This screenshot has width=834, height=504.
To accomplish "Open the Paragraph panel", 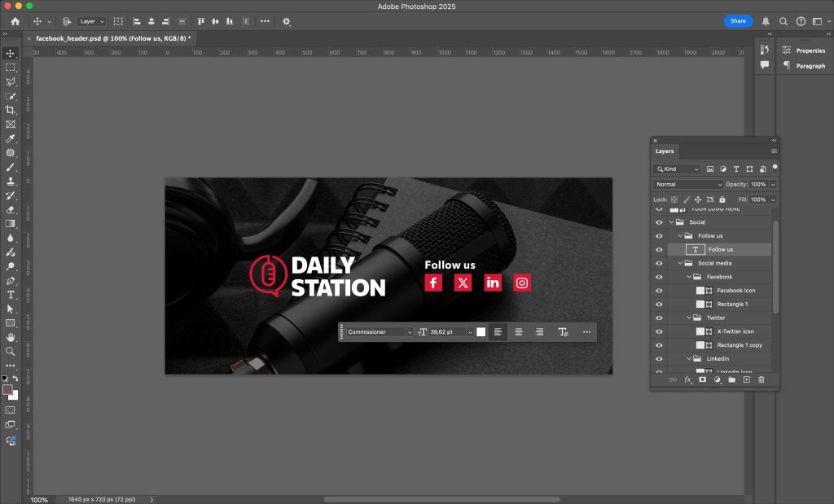I will click(804, 66).
